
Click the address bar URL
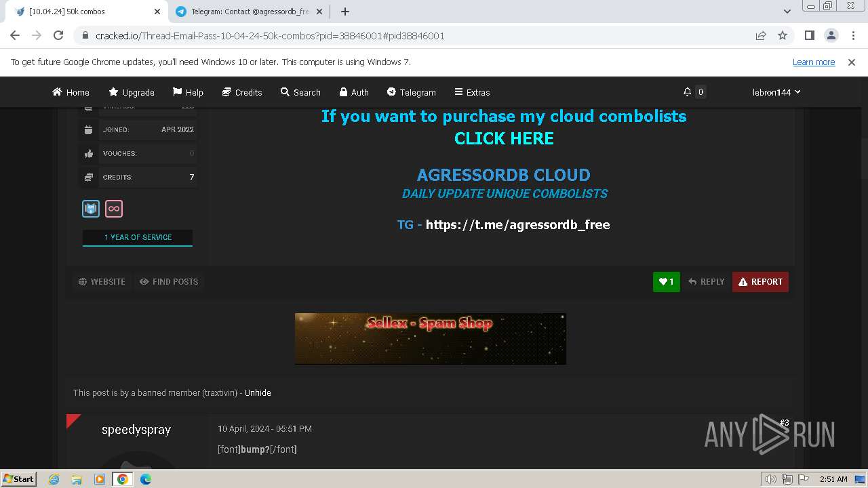click(270, 36)
